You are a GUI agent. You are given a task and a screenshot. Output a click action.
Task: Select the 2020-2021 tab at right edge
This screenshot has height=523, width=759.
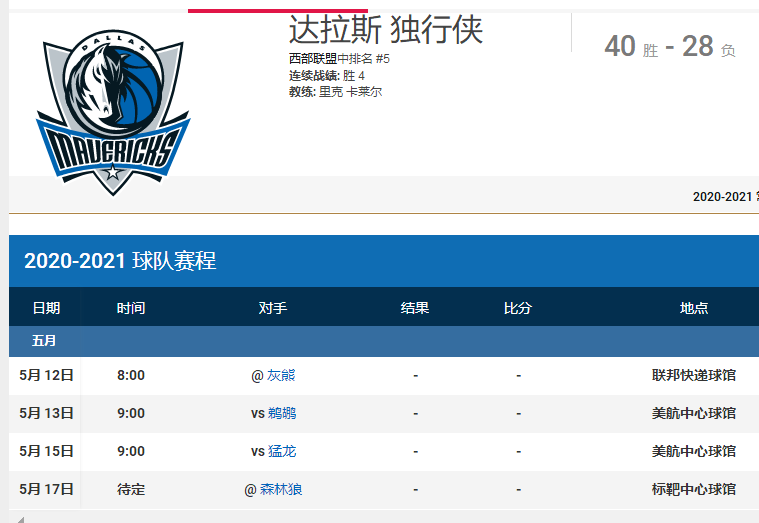(x=724, y=197)
